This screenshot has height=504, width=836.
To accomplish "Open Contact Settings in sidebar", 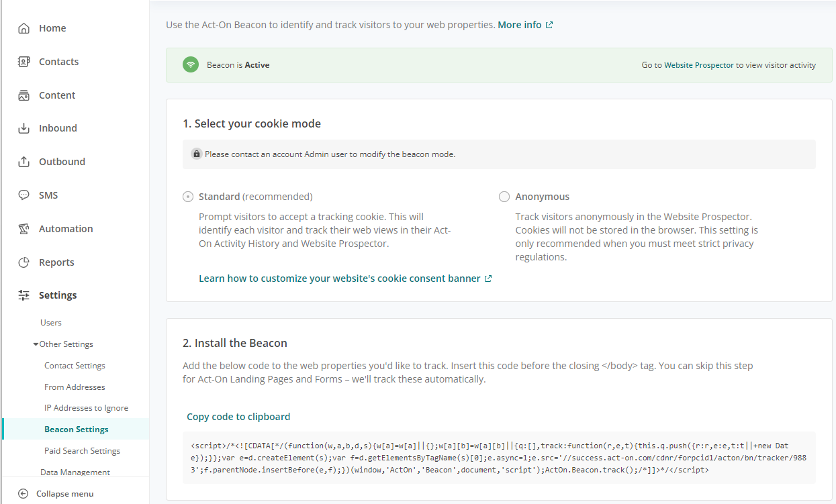I will [x=75, y=366].
